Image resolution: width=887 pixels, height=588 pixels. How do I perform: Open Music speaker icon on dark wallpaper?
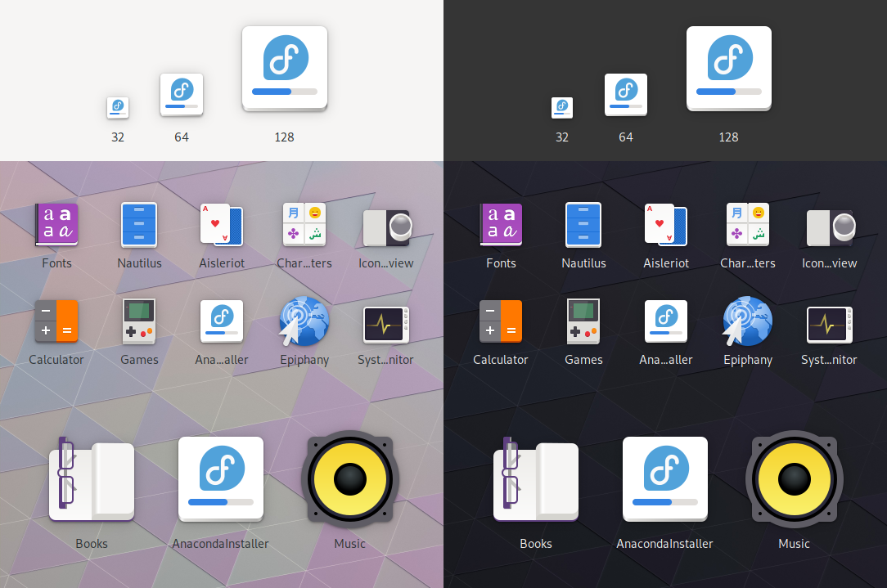[x=795, y=479]
